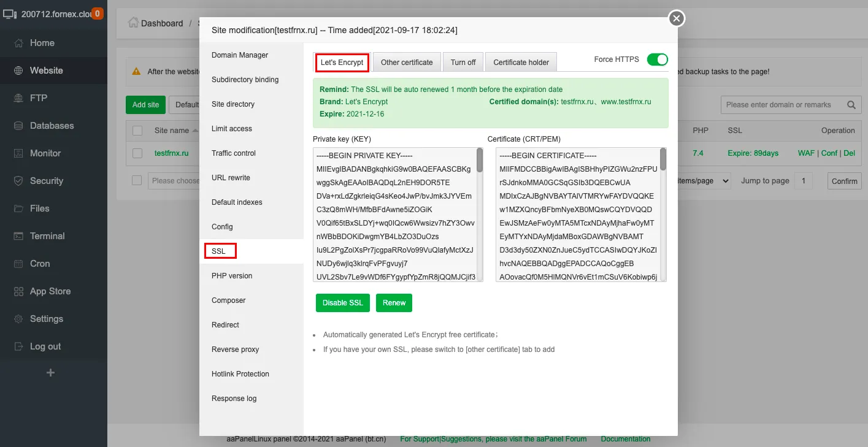Expand the items/page dropdown
Viewport: 868px width, 447px height.
[704, 181]
